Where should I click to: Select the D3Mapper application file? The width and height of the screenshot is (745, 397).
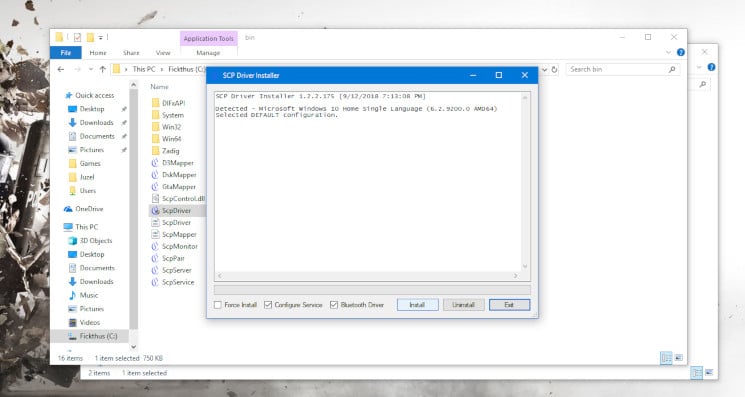click(x=178, y=163)
